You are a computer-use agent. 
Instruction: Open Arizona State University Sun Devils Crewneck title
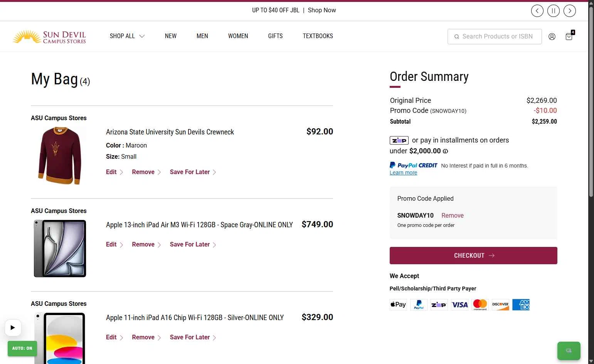click(170, 132)
